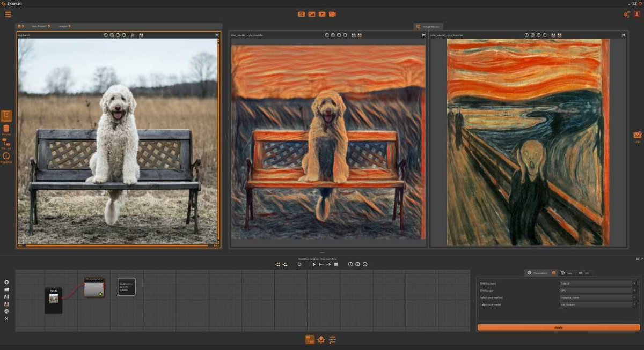
Task: Click the Apply button in parameters panel
Action: (x=558, y=327)
